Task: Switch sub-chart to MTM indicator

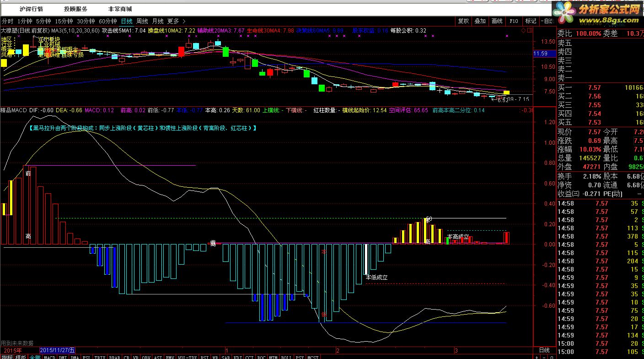Action: tap(274, 356)
